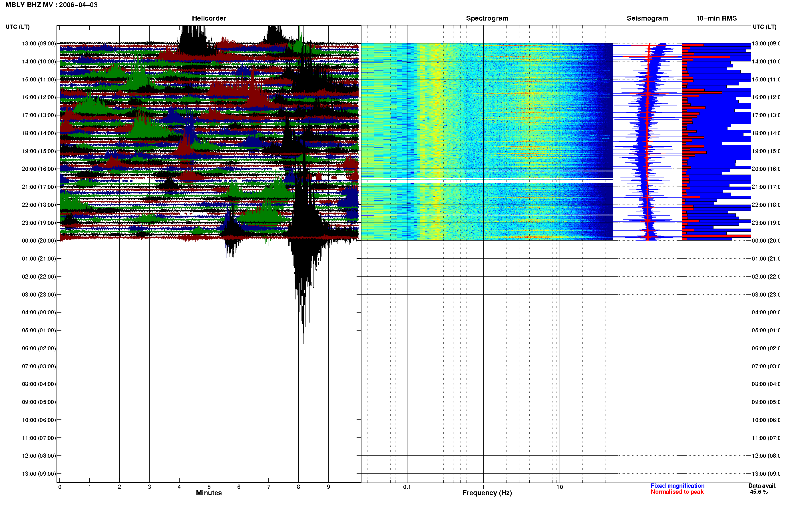Select the 10-min RMS panel heading
The height and width of the screenshot is (508, 812).
pyautogui.click(x=716, y=19)
